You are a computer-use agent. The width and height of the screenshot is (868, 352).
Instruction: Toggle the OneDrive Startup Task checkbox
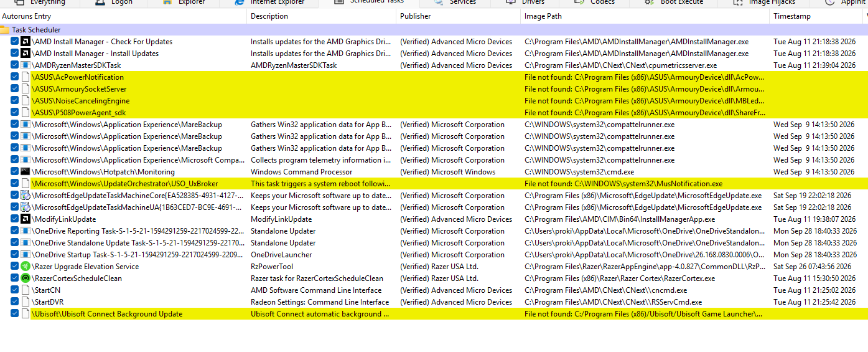[x=15, y=255]
